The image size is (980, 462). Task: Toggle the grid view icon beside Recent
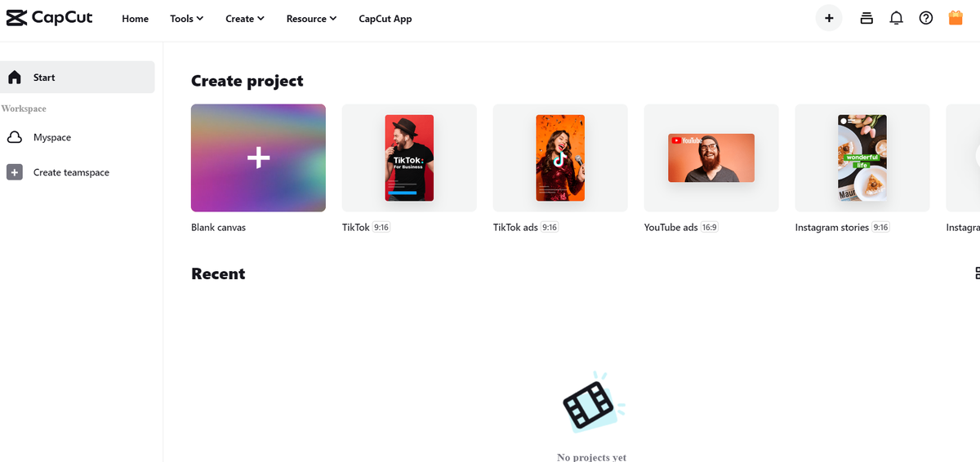click(x=977, y=273)
